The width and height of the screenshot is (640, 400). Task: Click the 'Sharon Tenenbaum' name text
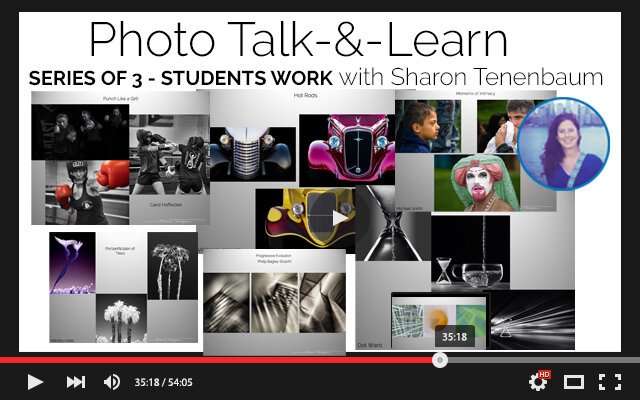coord(496,77)
